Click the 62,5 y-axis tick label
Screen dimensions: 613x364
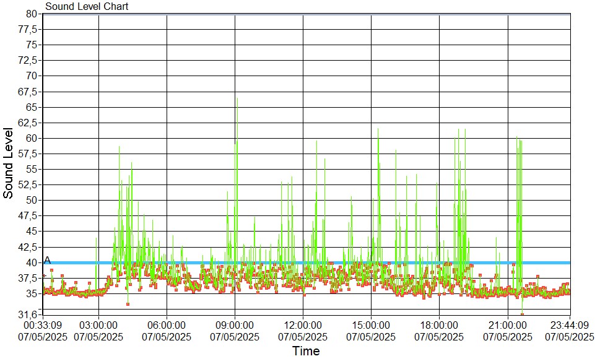tap(29, 123)
